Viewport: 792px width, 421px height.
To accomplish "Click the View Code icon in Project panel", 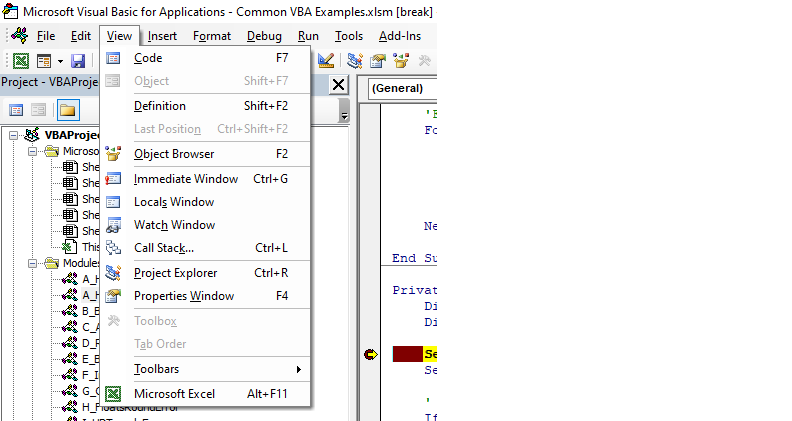I will coord(16,110).
